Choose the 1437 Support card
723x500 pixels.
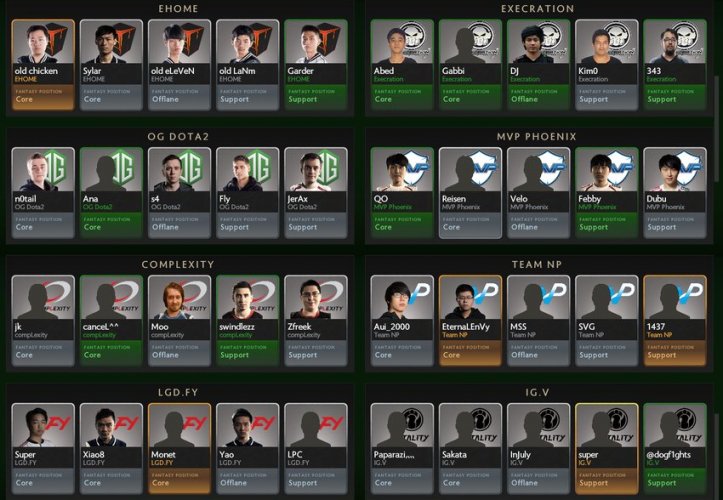675,321
